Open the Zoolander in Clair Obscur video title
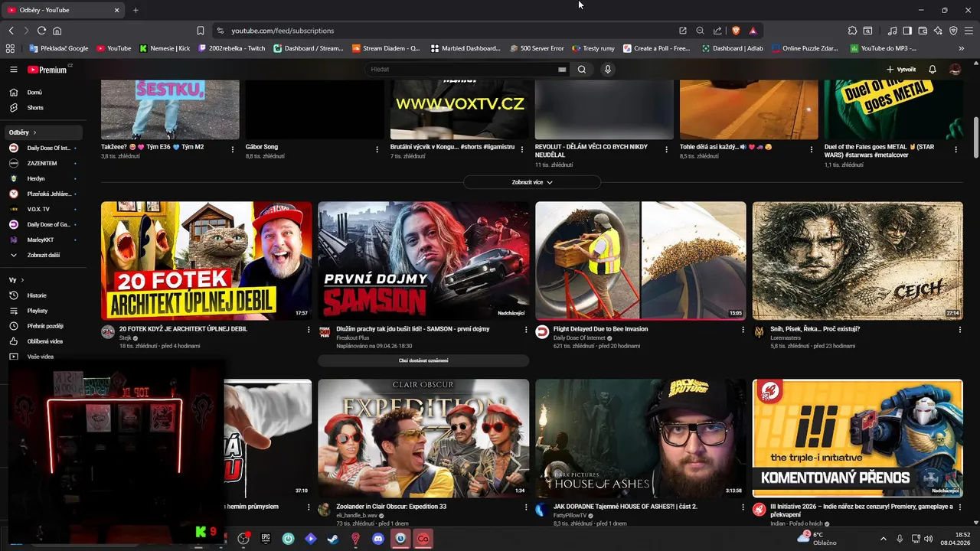The width and height of the screenshot is (980, 551). point(391,507)
